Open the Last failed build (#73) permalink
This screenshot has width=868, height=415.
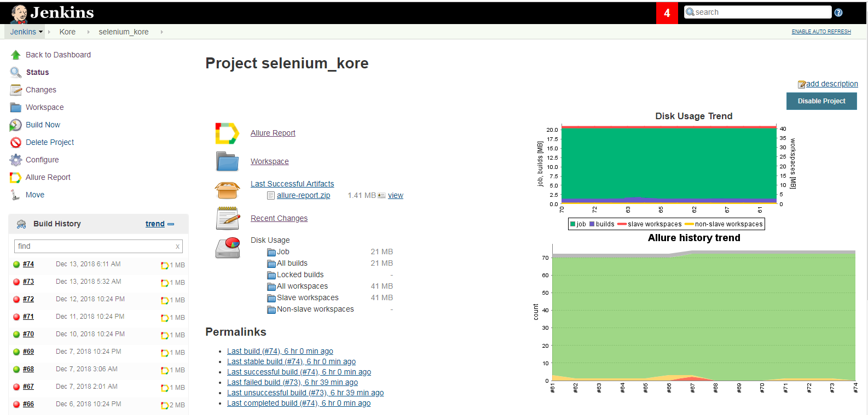pyautogui.click(x=292, y=382)
